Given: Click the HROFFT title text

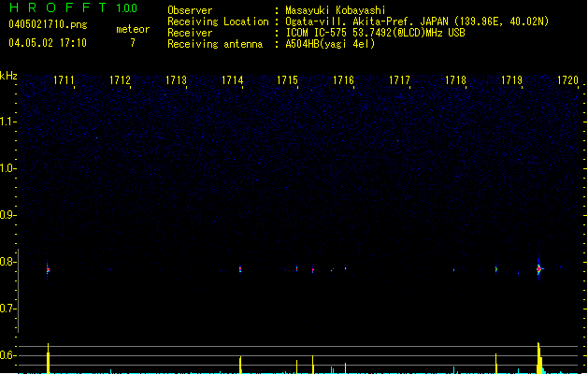Looking at the screenshot, I should pos(58,7).
